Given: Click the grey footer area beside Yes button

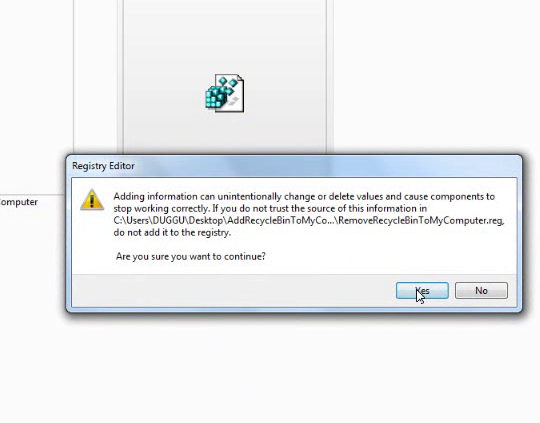Looking at the screenshot, I should [x=233, y=290].
